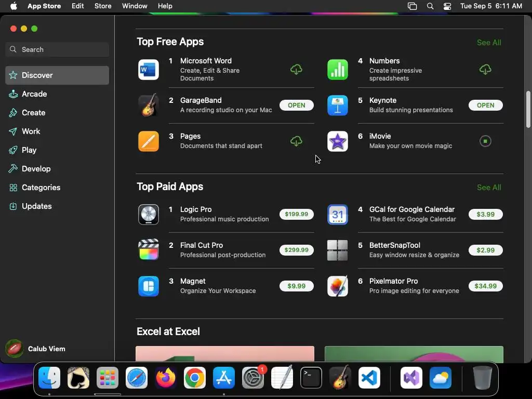The width and height of the screenshot is (532, 399).
Task: Open the Develop section
Action: [x=57, y=169]
